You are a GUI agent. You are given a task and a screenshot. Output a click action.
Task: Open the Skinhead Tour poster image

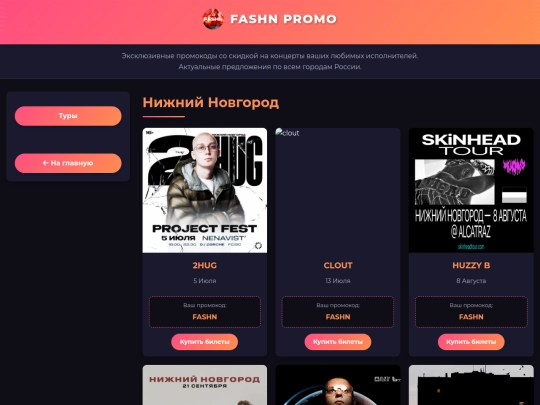coord(471,190)
